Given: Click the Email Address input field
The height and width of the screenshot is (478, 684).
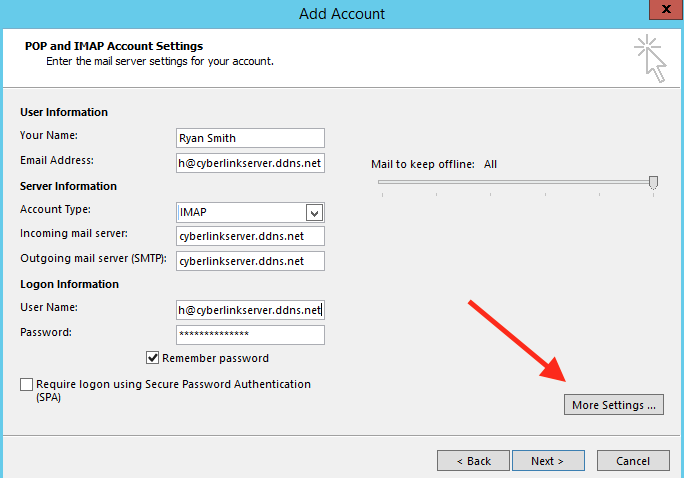Looking at the screenshot, I should click(250, 163).
